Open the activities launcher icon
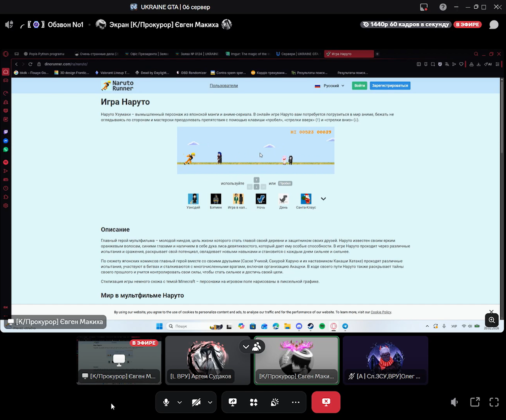Screen dimensions: 506x420 coord(254,402)
